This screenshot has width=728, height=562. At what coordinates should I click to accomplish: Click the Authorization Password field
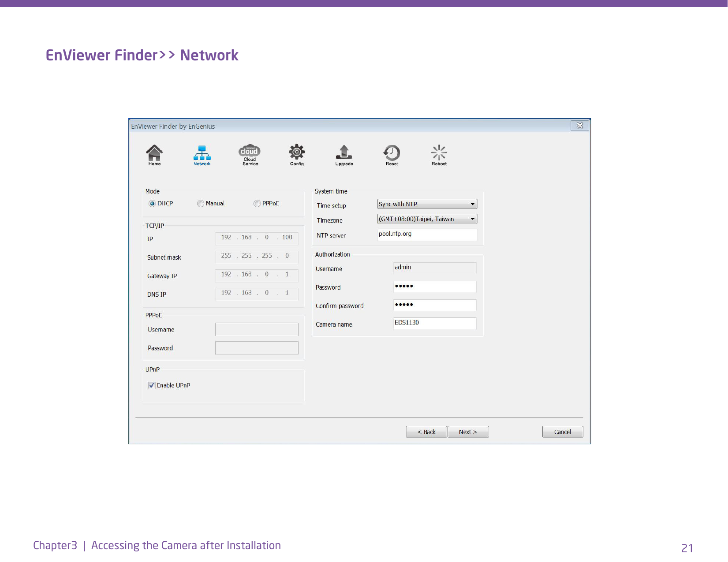pyautogui.click(x=435, y=287)
